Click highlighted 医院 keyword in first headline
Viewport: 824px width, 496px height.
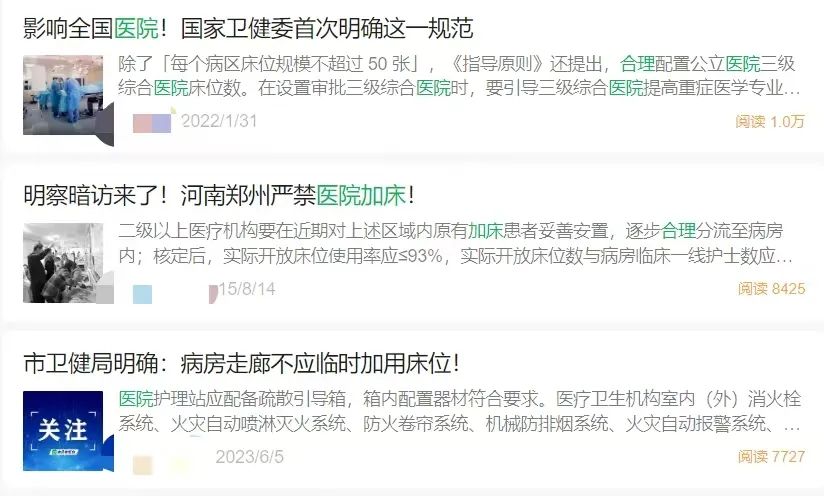(x=136, y=28)
